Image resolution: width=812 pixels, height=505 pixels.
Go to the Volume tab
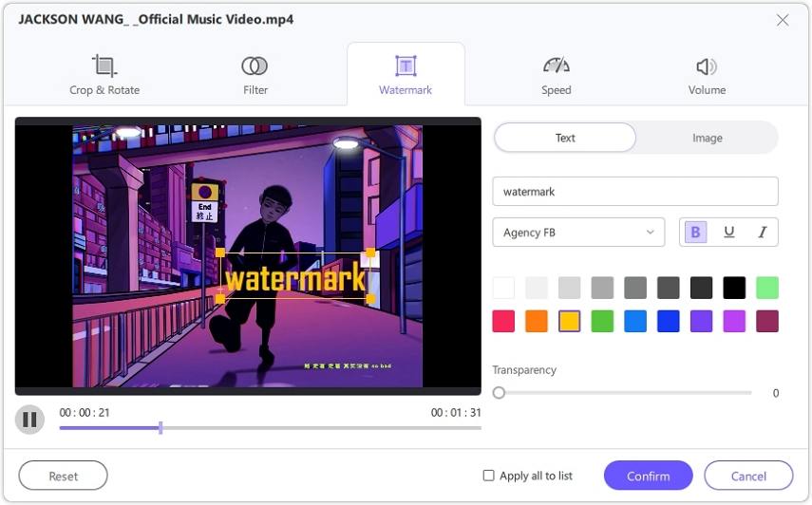point(707,75)
